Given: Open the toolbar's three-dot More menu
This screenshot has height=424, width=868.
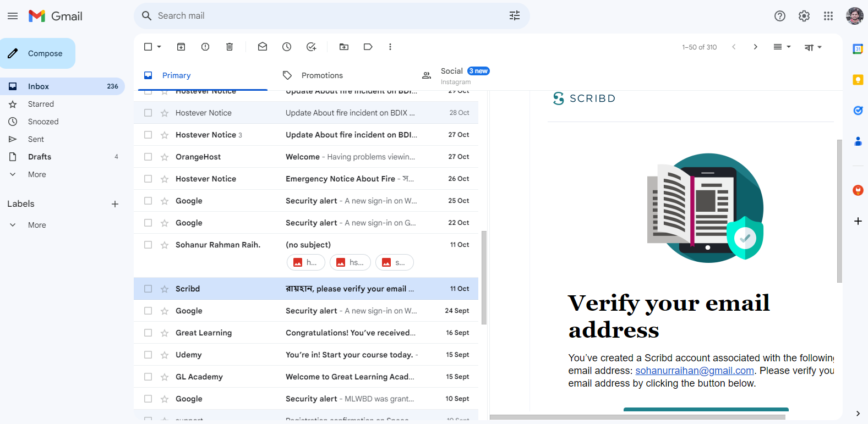Looking at the screenshot, I should pos(390,47).
